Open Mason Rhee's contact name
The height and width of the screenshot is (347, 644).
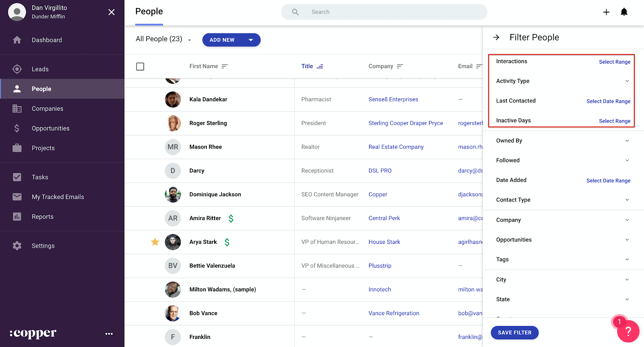click(206, 147)
